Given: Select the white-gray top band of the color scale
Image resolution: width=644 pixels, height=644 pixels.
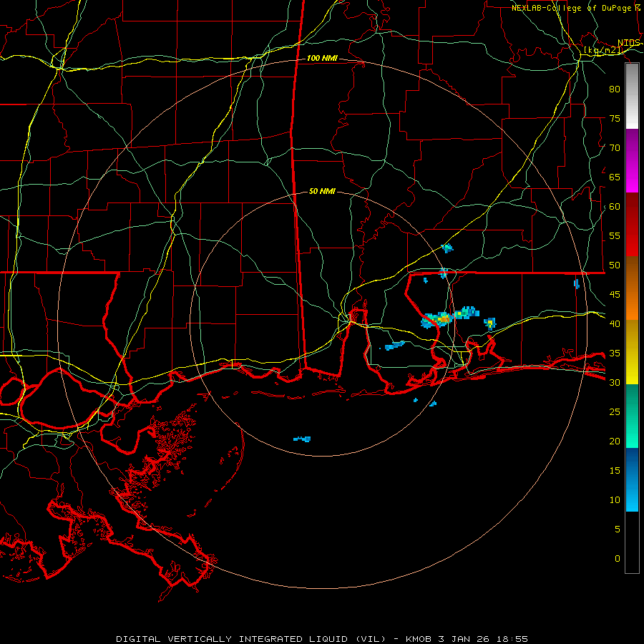Looking at the screenshot, I should (x=632, y=97).
